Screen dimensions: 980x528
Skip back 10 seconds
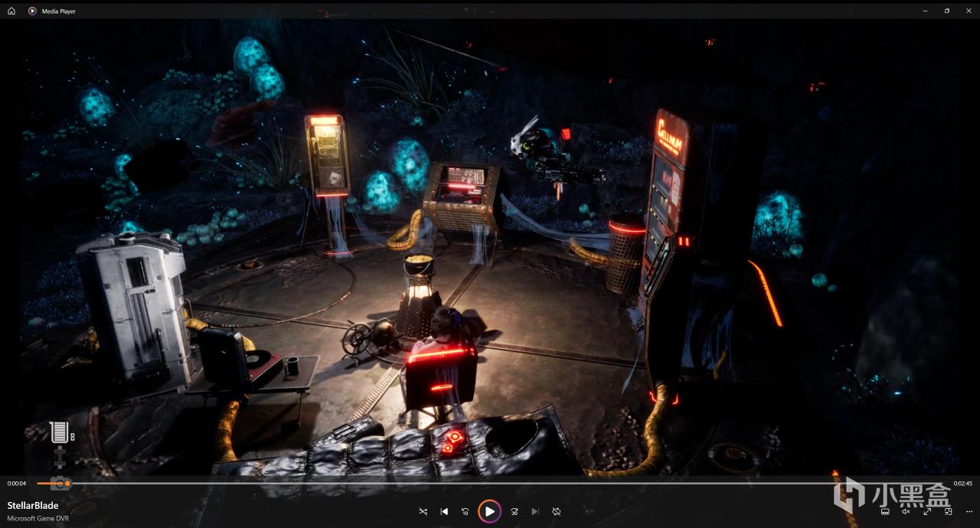click(465, 511)
